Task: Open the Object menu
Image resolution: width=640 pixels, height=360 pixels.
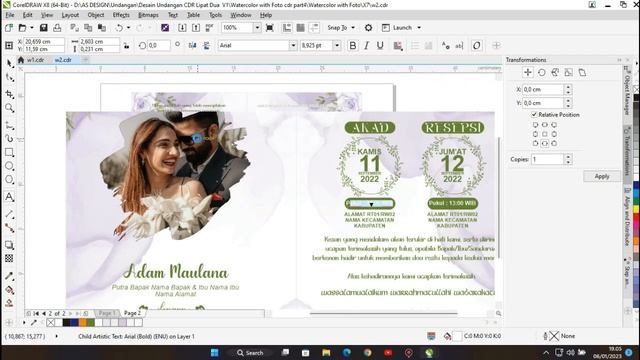Action: [96, 15]
